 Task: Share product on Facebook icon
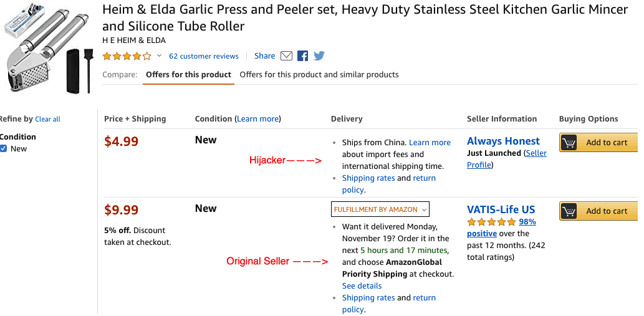tap(303, 56)
